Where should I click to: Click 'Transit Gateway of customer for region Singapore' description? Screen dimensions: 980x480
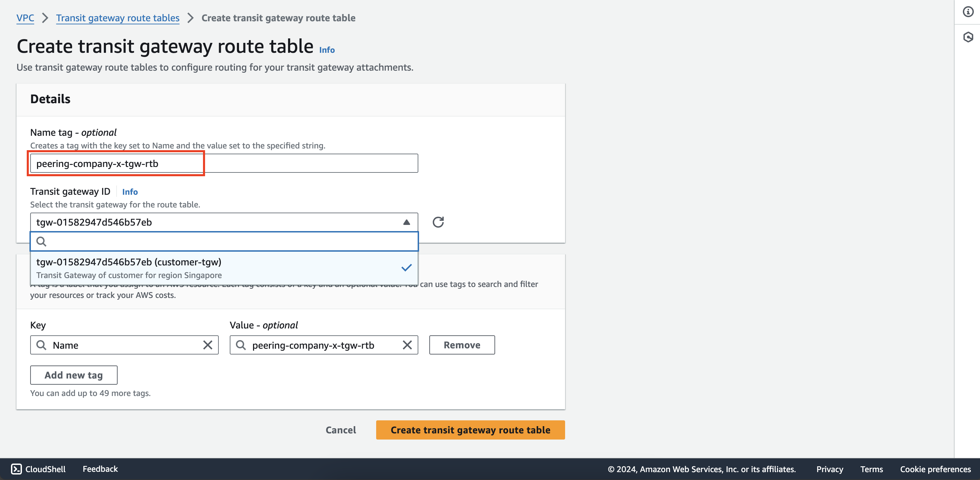(129, 275)
